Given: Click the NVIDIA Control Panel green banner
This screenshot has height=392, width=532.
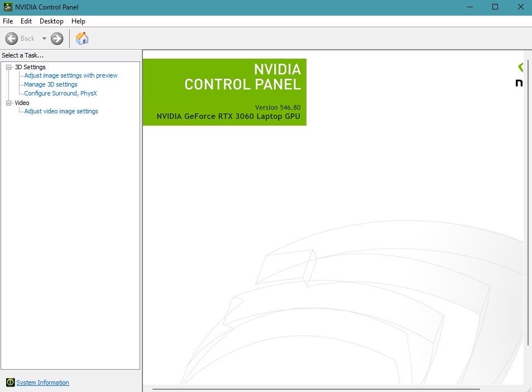Looking at the screenshot, I should point(224,92).
